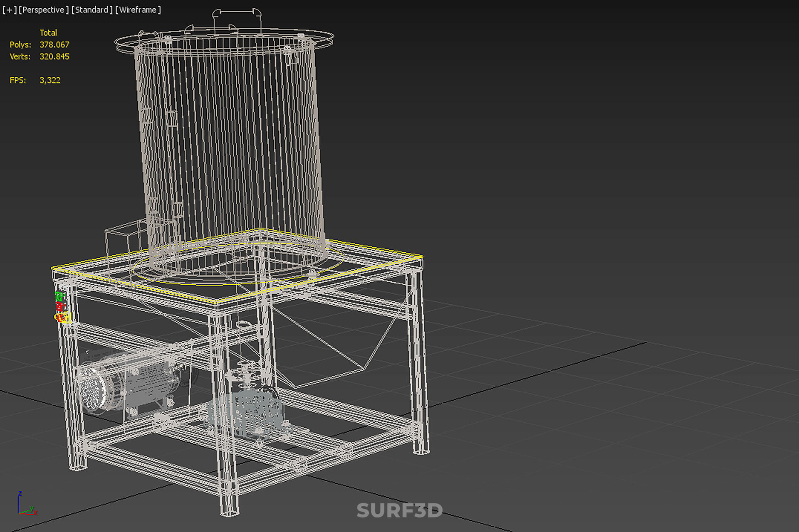Click the FPS value 3,322
This screenshot has width=799, height=532.
click(50, 80)
